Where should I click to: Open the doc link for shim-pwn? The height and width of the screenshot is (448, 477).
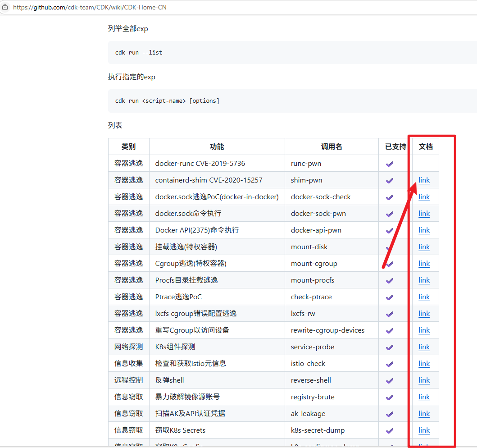(x=424, y=180)
